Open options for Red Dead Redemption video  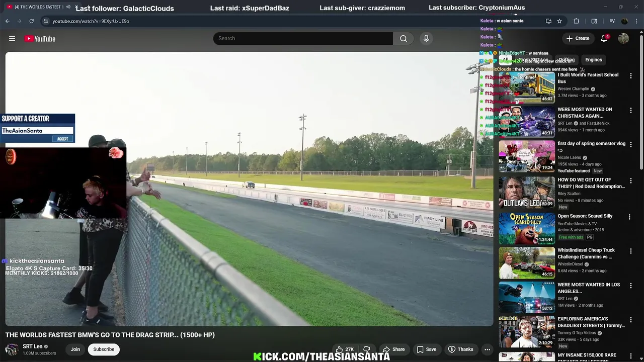click(x=630, y=180)
